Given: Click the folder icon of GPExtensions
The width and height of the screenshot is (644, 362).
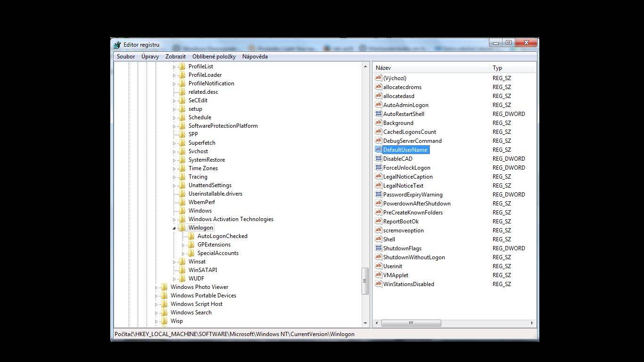Looking at the screenshot, I should coord(191,245).
